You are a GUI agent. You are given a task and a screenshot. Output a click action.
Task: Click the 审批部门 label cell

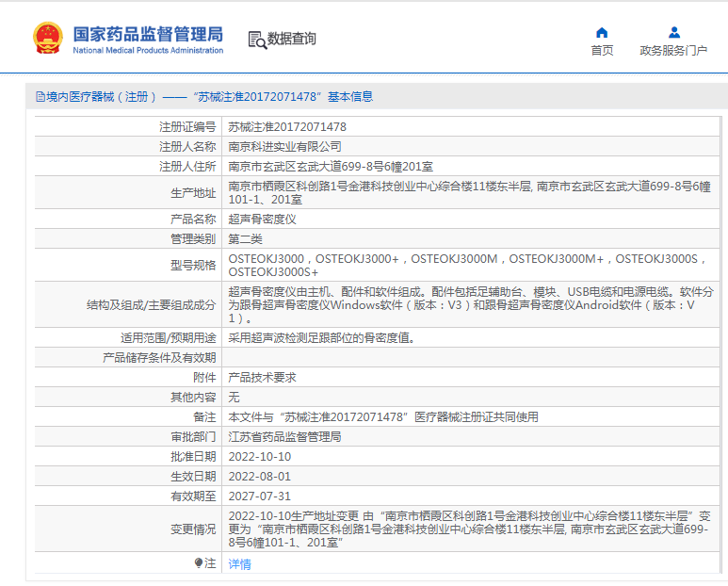pyautogui.click(x=128, y=437)
